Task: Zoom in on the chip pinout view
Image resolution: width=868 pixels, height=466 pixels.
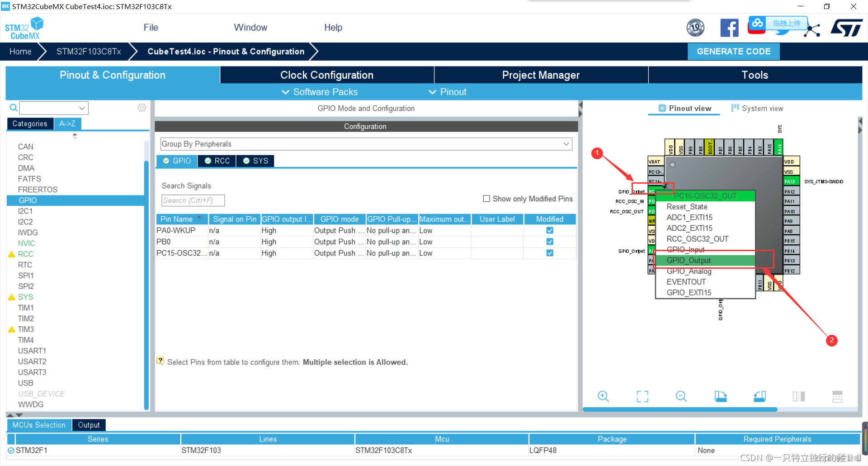Action: [x=603, y=396]
